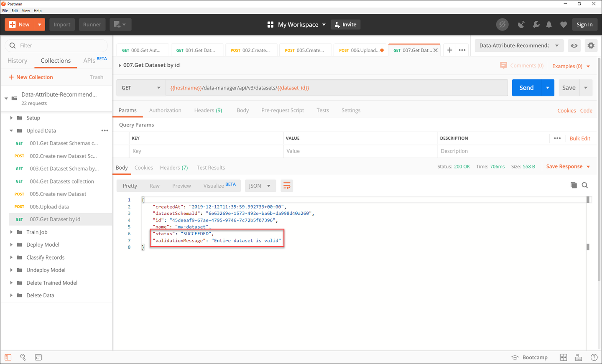Add a new request tab with plus icon
Image resolution: width=602 pixels, height=364 pixels.
pyautogui.click(x=449, y=50)
